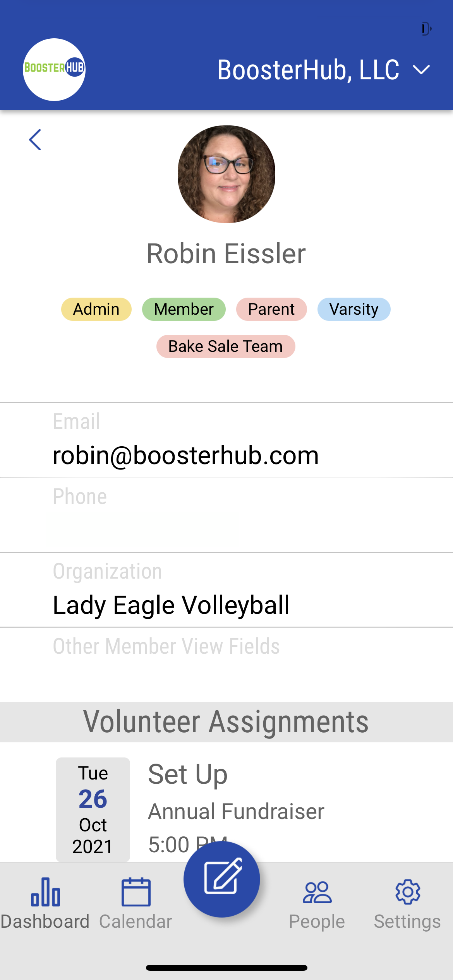Select the yellow Admin tag
This screenshot has height=980, width=453.
[96, 309]
